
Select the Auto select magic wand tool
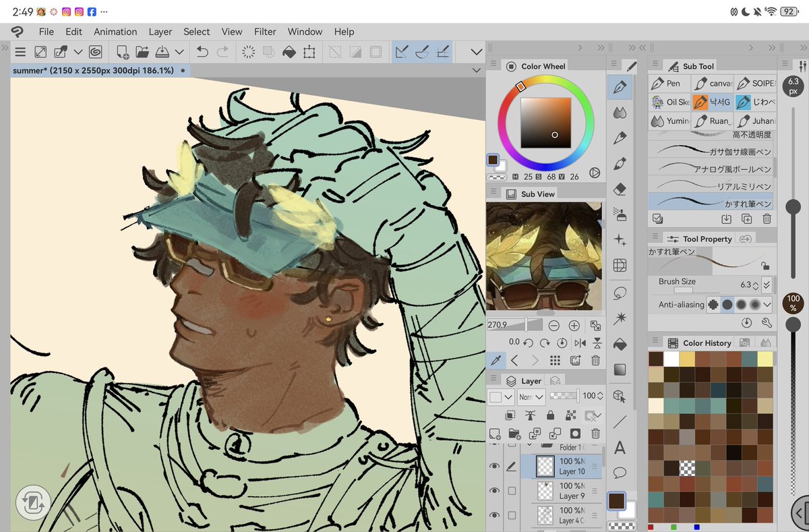620,318
